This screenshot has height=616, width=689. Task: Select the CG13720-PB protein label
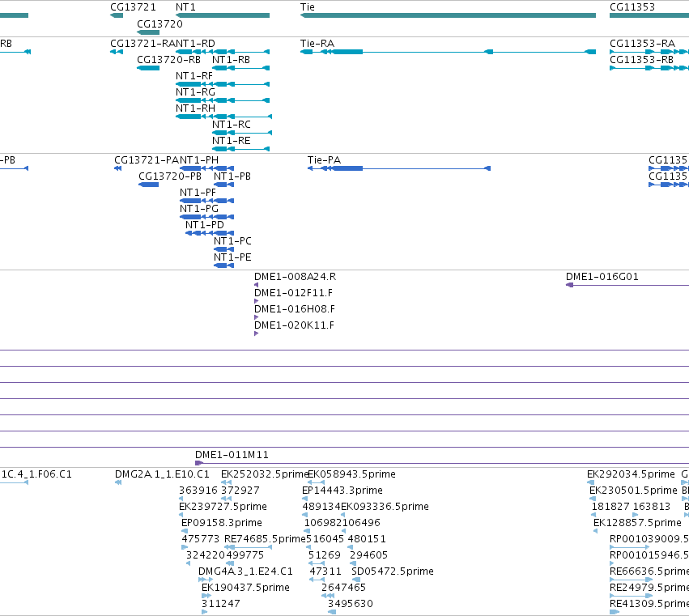click(x=169, y=176)
